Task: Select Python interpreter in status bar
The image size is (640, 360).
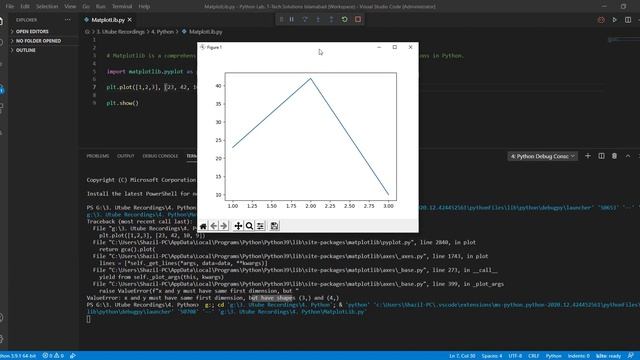Action: (x=18, y=356)
